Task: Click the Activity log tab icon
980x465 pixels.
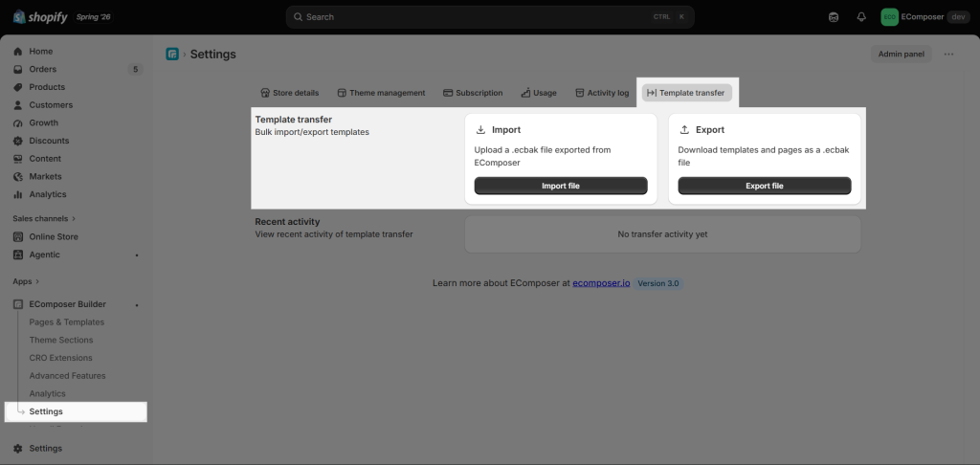Action: tap(579, 93)
